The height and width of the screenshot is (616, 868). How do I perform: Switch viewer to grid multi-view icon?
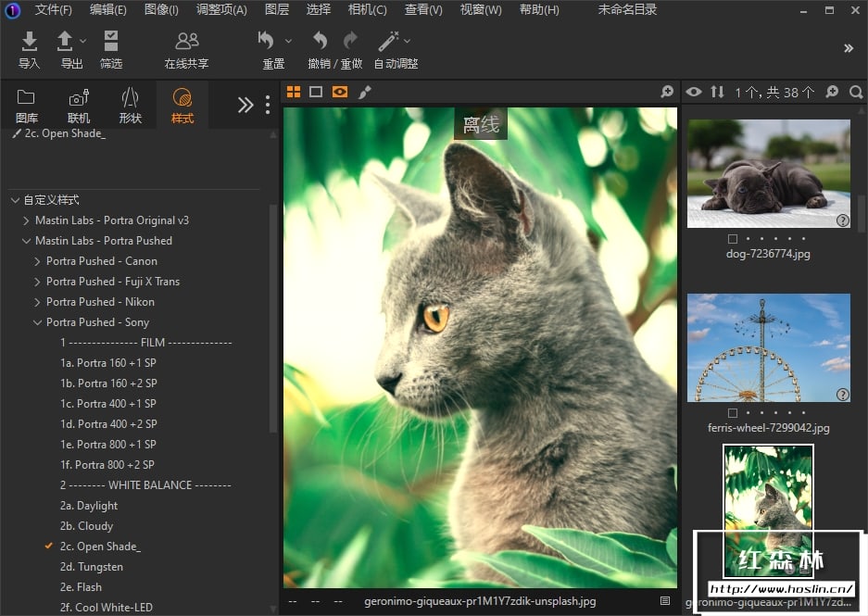point(294,92)
